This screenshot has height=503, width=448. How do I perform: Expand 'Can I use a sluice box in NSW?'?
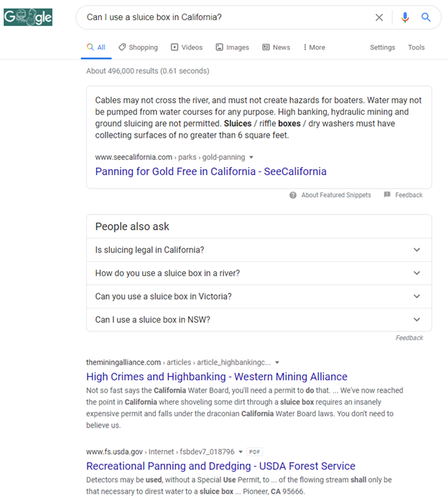[x=258, y=319]
